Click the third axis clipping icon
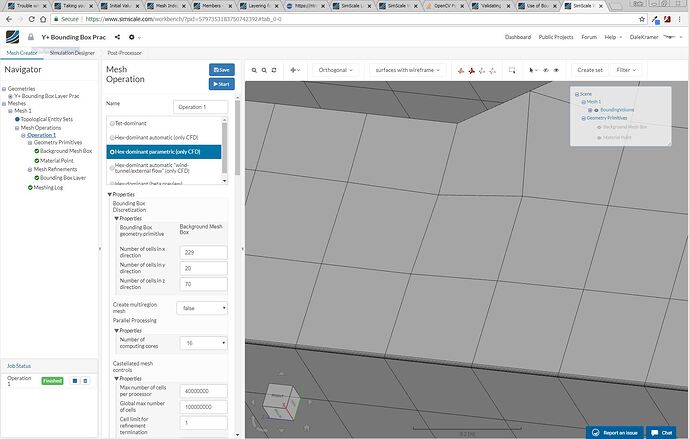 point(482,70)
